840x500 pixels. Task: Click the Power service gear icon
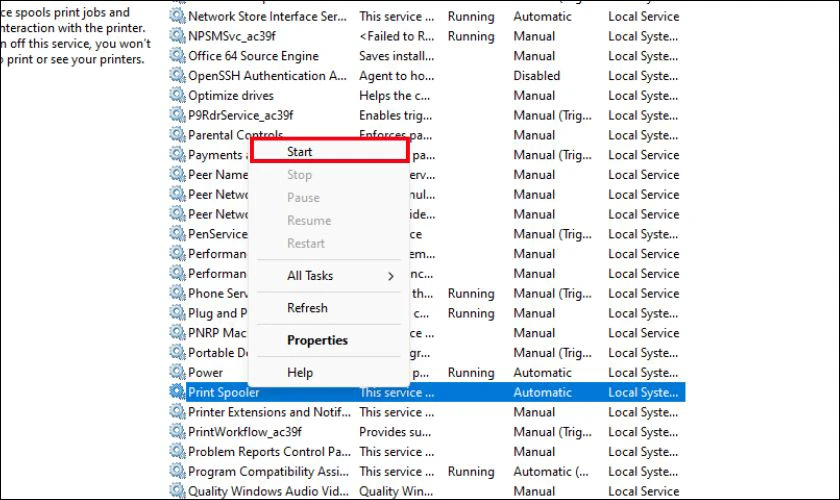click(177, 372)
